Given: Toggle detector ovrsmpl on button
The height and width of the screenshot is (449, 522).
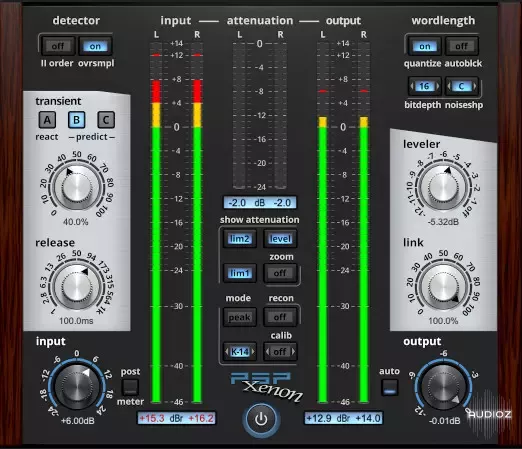Looking at the screenshot, I should pyautogui.click(x=95, y=46).
